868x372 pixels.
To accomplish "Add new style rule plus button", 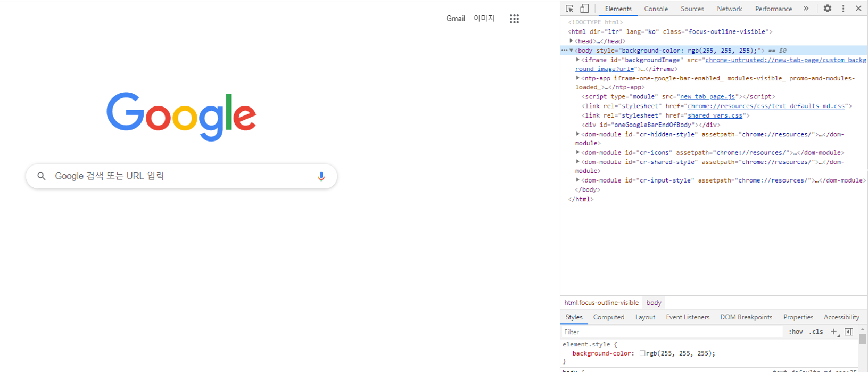I will [834, 332].
